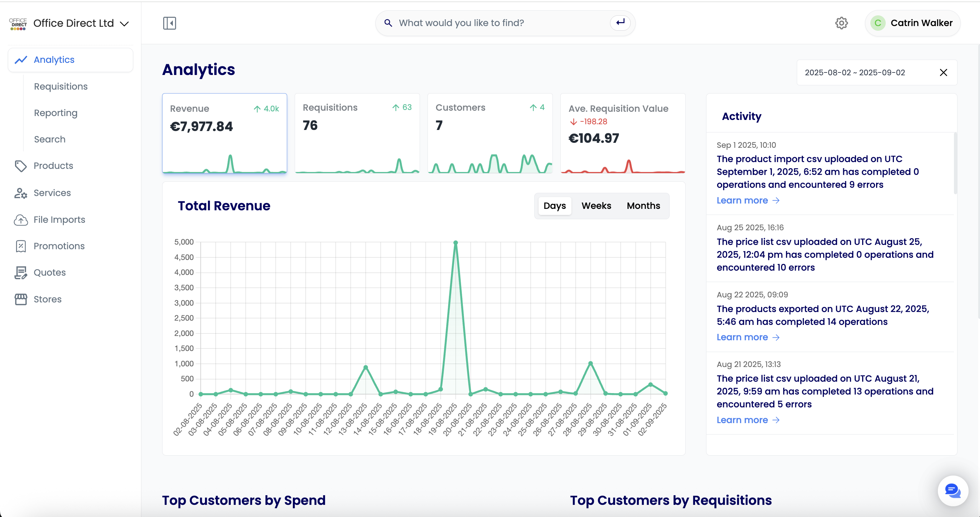Open the Catrin Walker user menu
This screenshot has height=517, width=980.
(912, 23)
